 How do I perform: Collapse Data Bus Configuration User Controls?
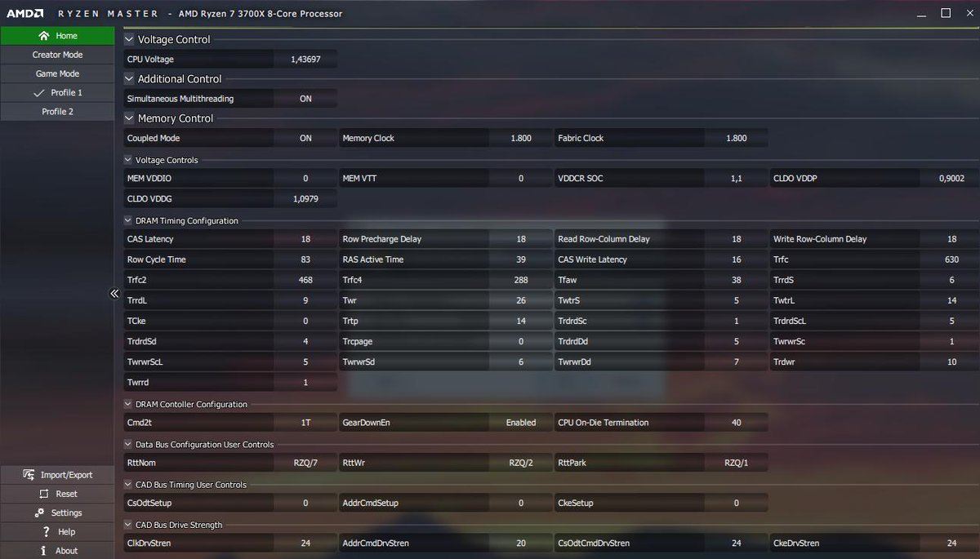point(128,445)
